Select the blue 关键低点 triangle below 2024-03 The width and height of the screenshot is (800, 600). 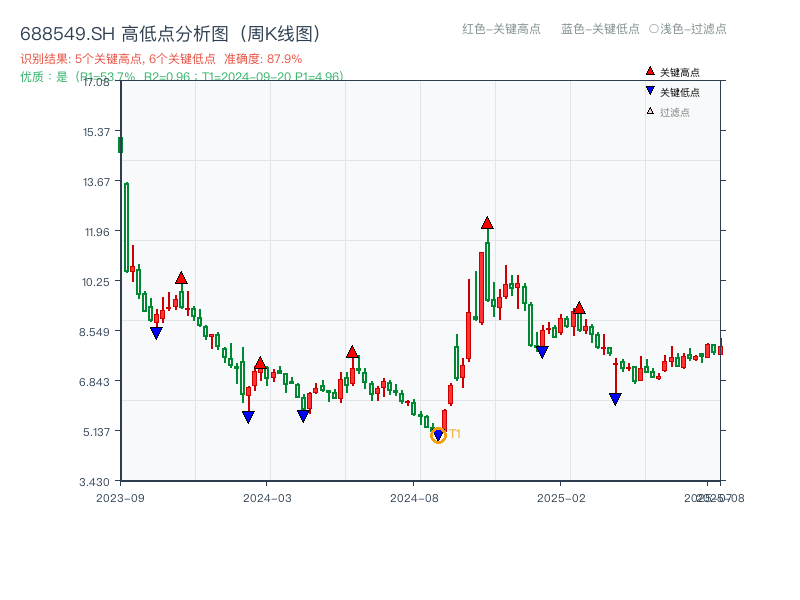(x=248, y=417)
